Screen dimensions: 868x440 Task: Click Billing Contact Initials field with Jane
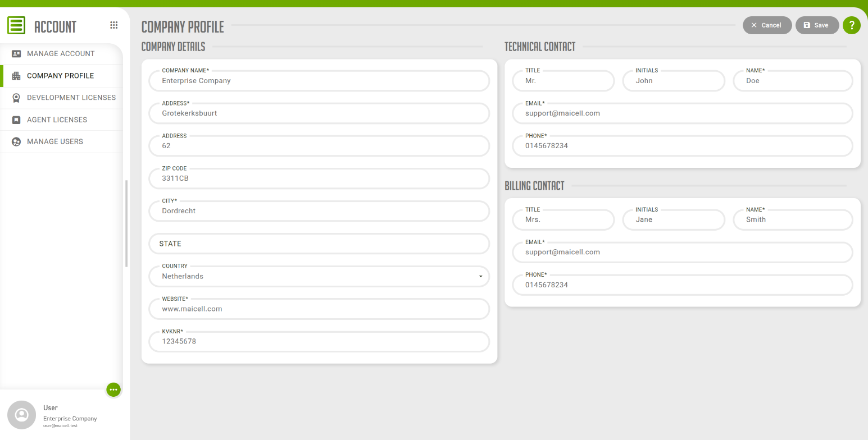point(674,219)
